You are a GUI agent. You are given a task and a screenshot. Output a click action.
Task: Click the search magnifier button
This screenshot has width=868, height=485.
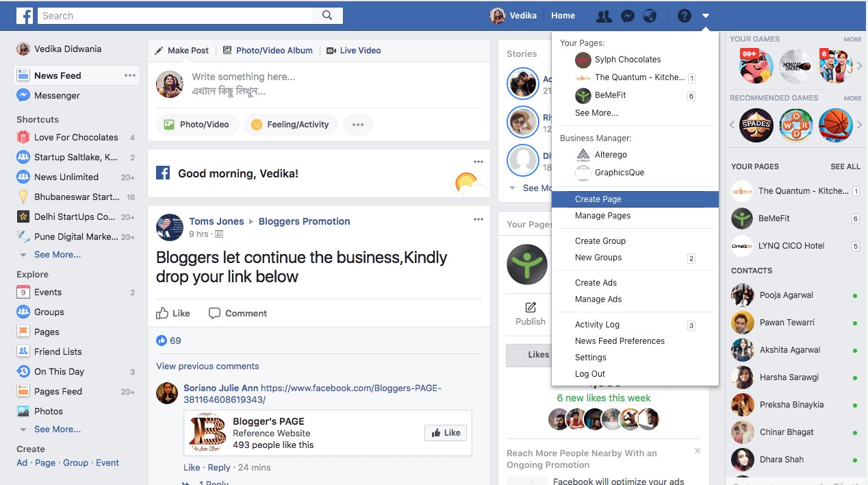click(327, 16)
